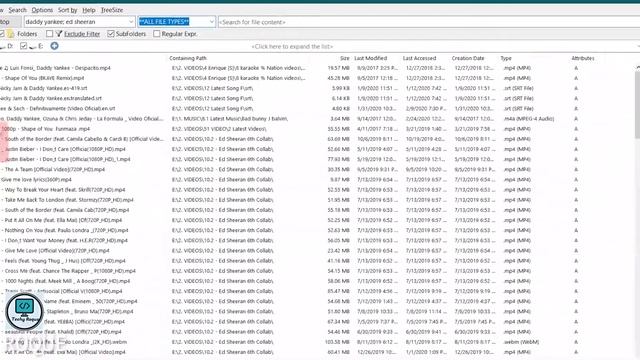Click the '.m4a (MPEG-4 Audio)' type cell
Image resolution: width=640 pixels, height=360 pixels.
[x=529, y=119]
